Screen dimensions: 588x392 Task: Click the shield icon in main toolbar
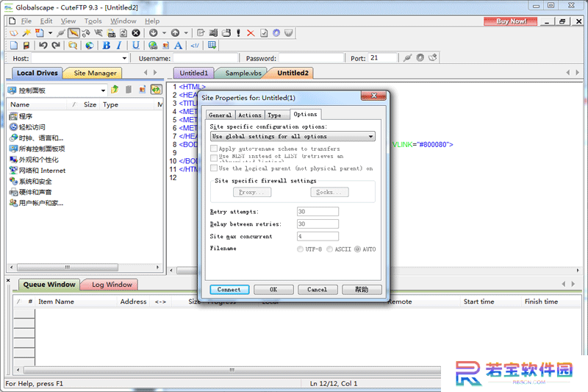click(x=288, y=33)
